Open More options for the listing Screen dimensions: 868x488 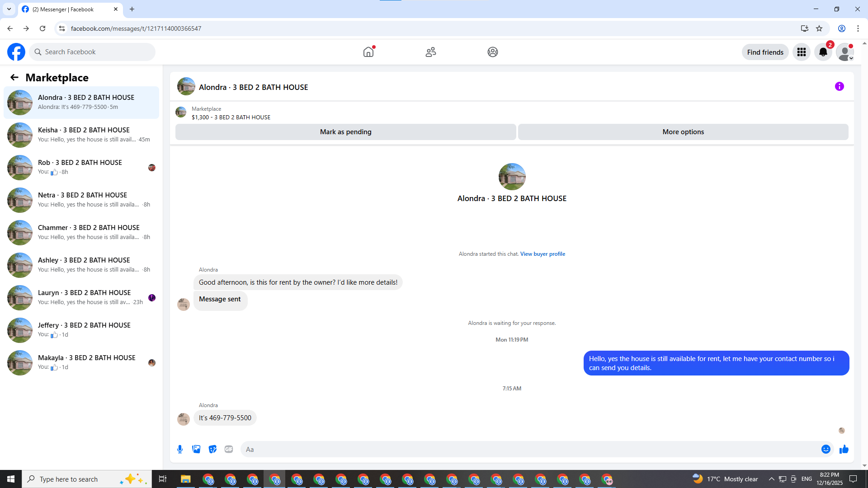coord(683,132)
